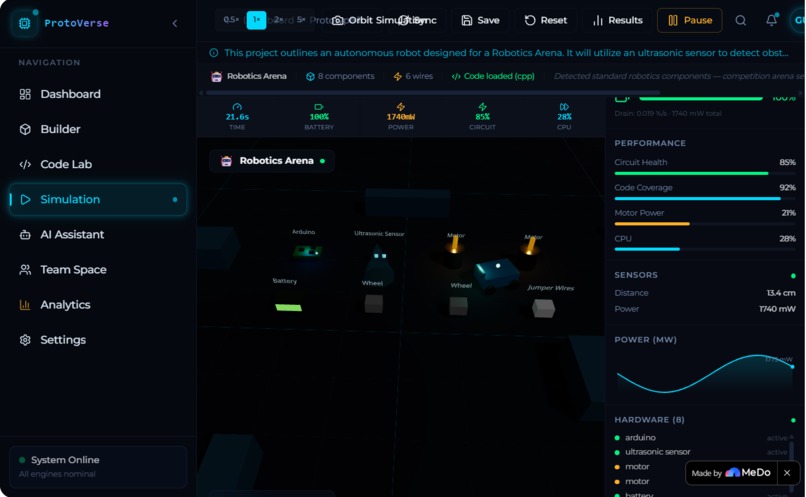
Task: Select the Ultrasonic Sensor cone in the scene
Action: pyautogui.click(x=379, y=263)
